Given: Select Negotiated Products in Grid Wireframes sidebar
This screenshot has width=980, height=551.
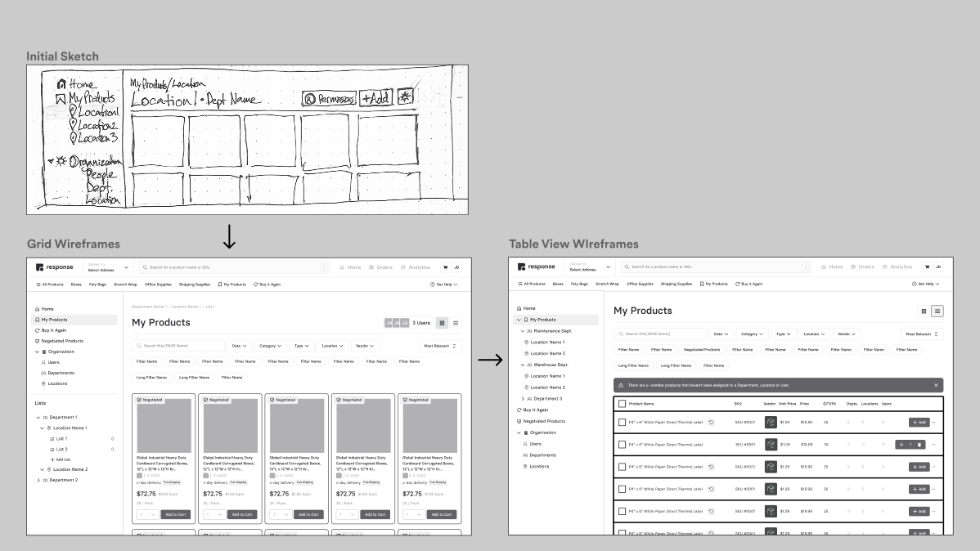Looking at the screenshot, I should pos(60,341).
